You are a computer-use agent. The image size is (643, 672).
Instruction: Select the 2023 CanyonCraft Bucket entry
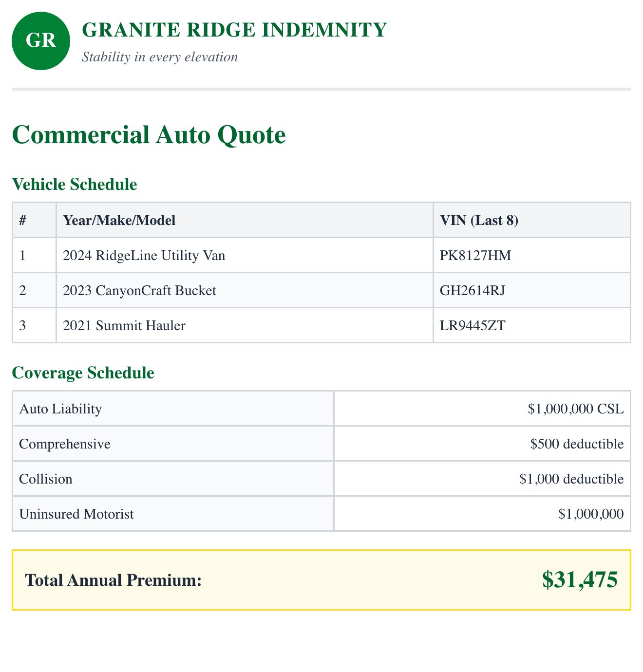point(139,290)
